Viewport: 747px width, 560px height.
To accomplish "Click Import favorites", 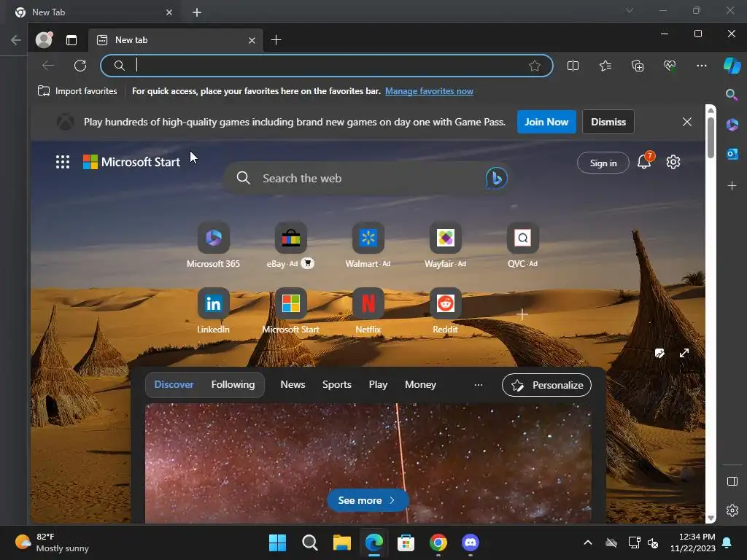I will (x=77, y=91).
